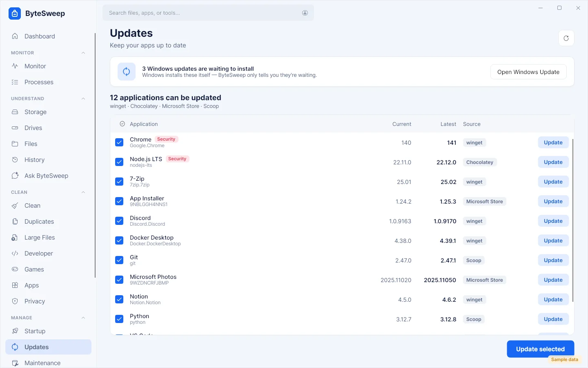Click the Apps grid icon

click(x=15, y=285)
